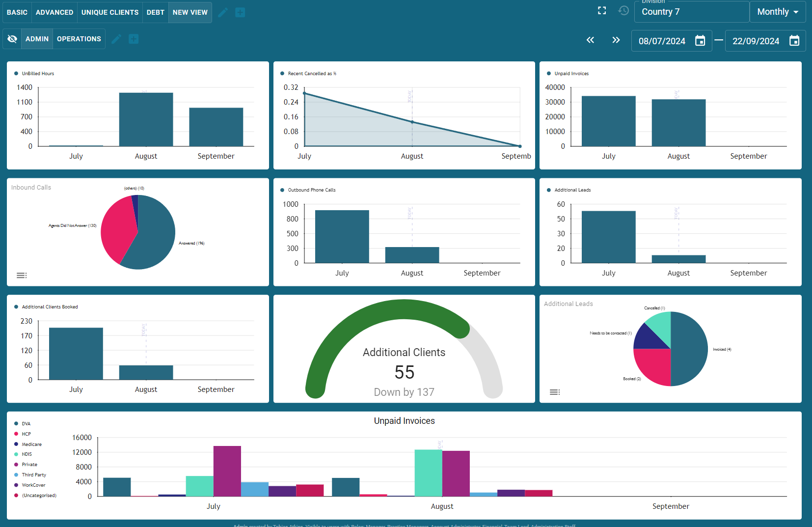Edit the top view tabs with pencil icon
Screen dimensions: 812x527
pyautogui.click(x=223, y=12)
